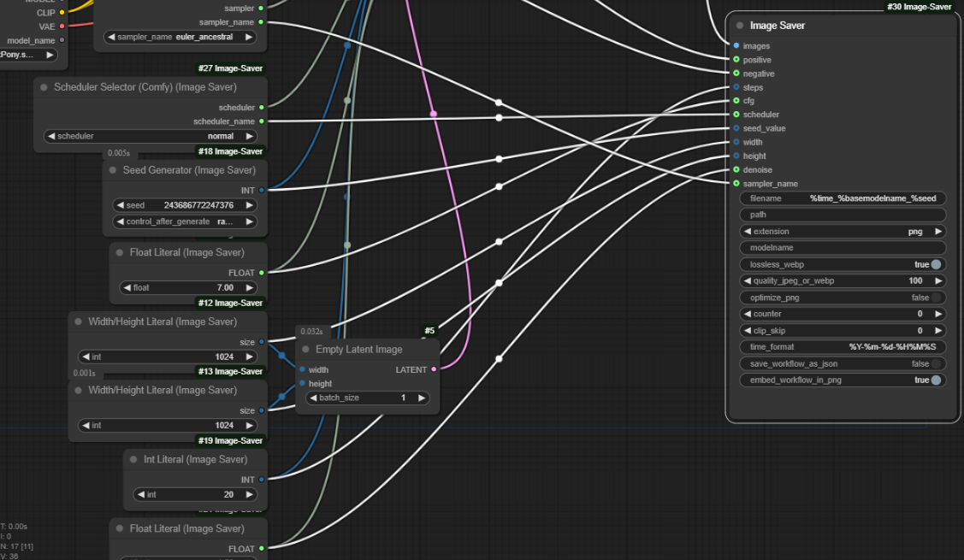
Task: Click the scheduler output socket of Scheduler Selector
Action: (261, 108)
